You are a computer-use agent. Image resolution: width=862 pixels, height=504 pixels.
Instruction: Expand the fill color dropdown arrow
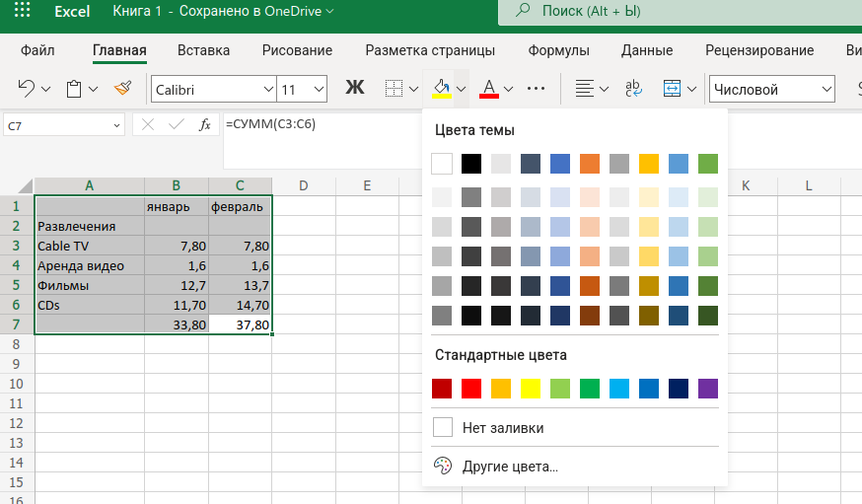(461, 89)
